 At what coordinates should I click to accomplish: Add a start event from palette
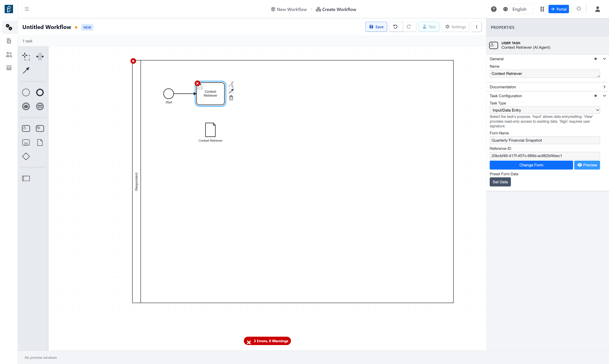pos(26,92)
